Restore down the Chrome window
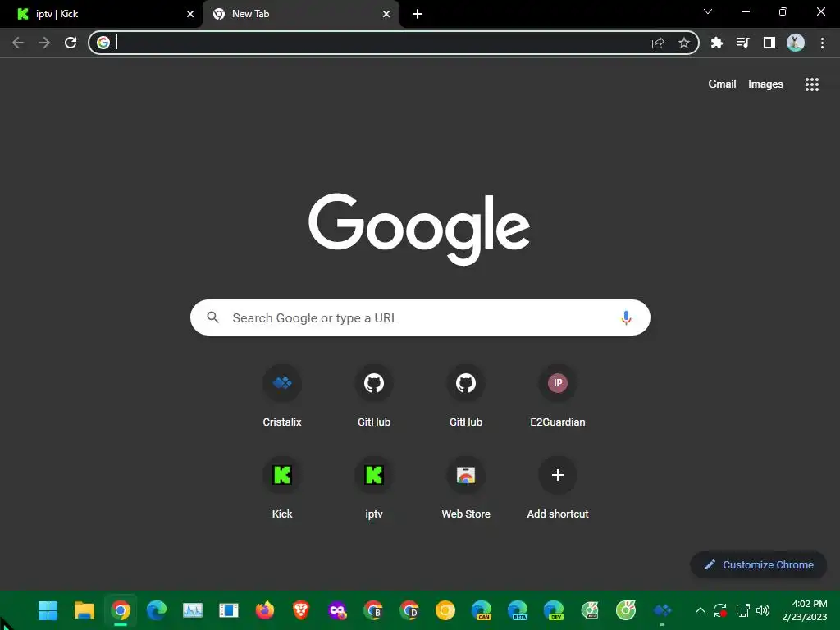 pyautogui.click(x=783, y=11)
